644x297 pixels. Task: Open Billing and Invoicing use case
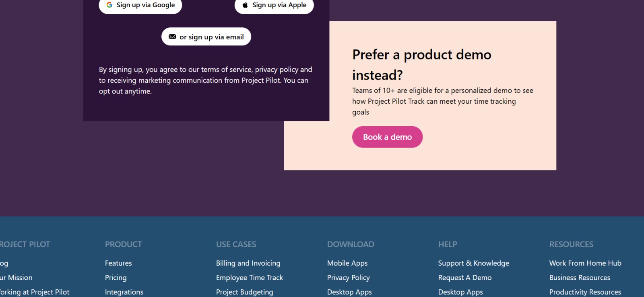point(248,263)
